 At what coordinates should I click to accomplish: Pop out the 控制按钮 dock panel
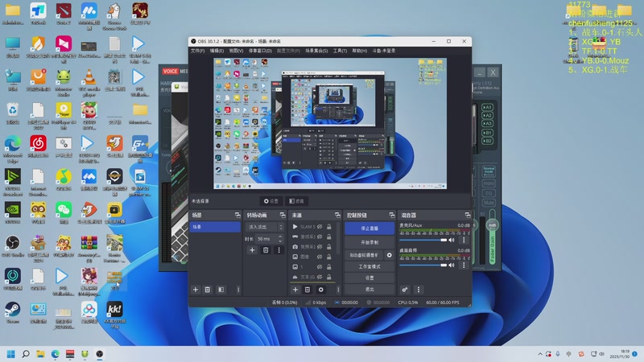click(392, 215)
